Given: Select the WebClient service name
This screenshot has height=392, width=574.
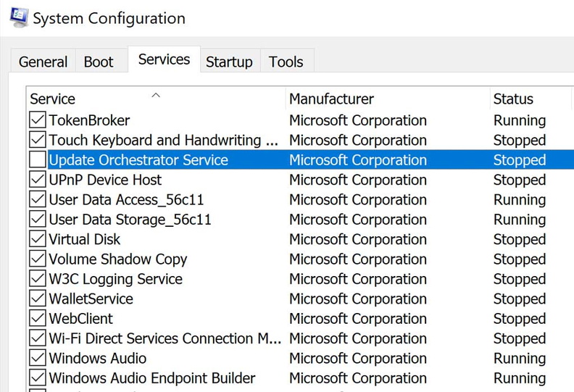Looking at the screenshot, I should pyautogui.click(x=81, y=318).
